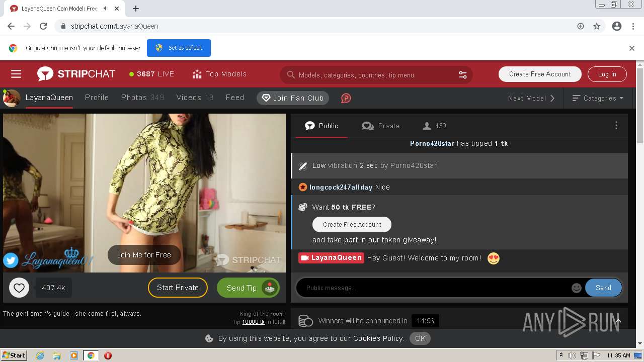
Task: Click the install plus icon in address bar
Action: [581, 26]
